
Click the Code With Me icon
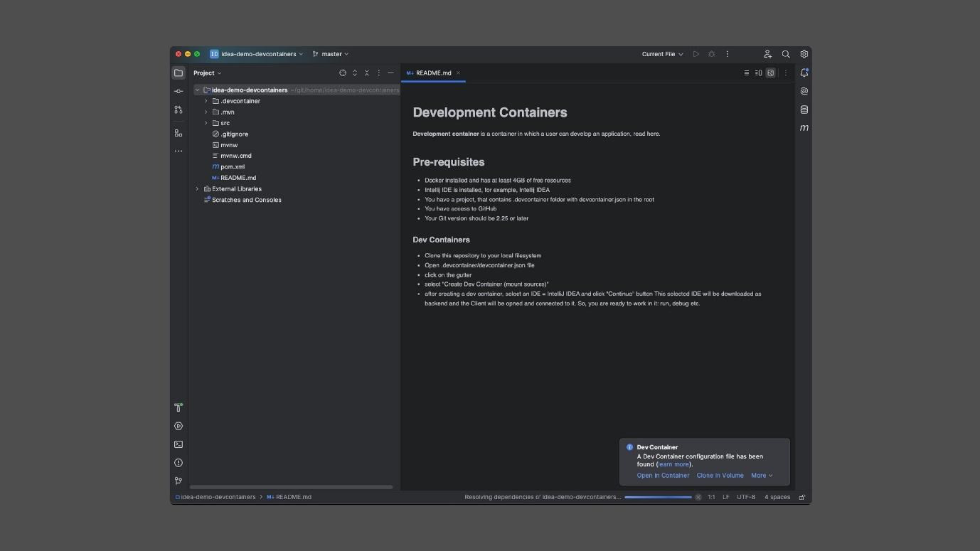coord(767,54)
